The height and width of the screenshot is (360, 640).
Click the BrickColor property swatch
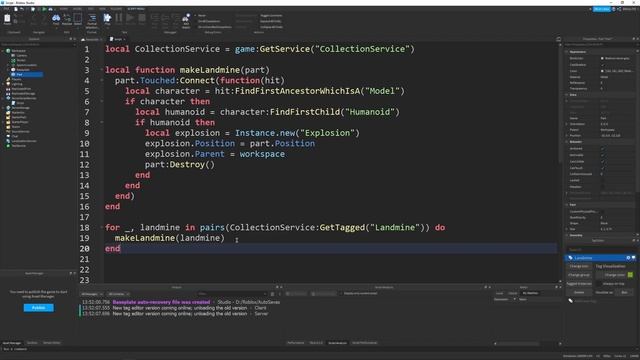(x=602, y=58)
